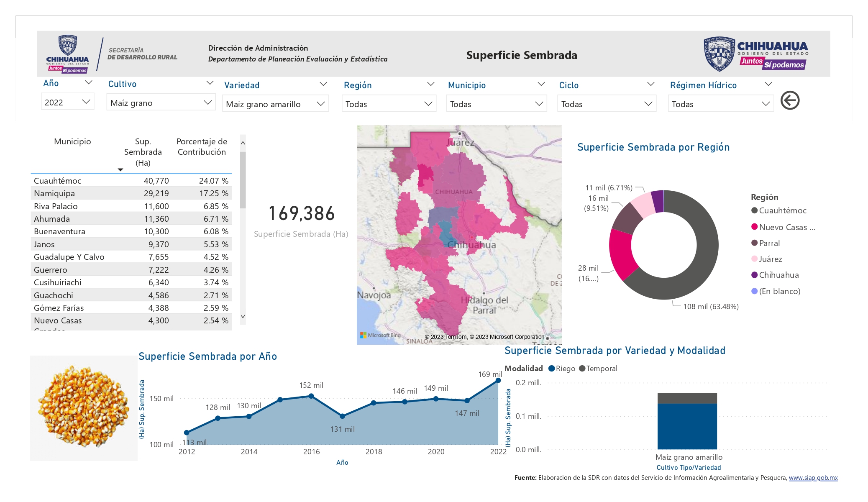This screenshot has width=868, height=502.
Task: Select the Ahumada municipio row
Action: click(x=131, y=219)
